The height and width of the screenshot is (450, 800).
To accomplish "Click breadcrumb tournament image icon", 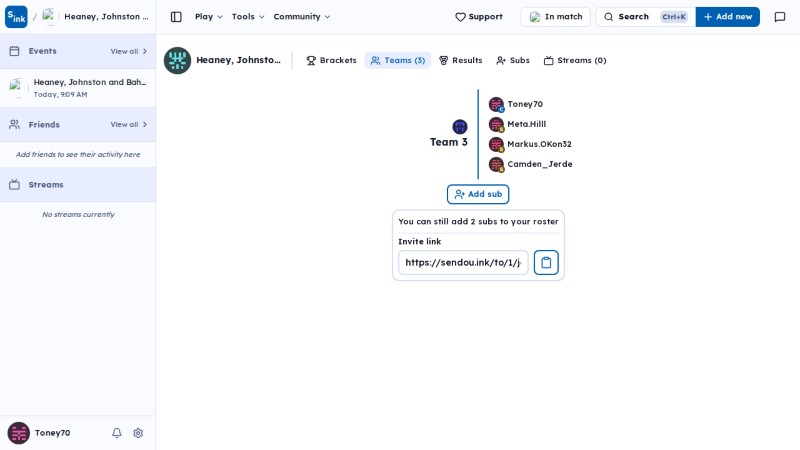I will pos(49,16).
